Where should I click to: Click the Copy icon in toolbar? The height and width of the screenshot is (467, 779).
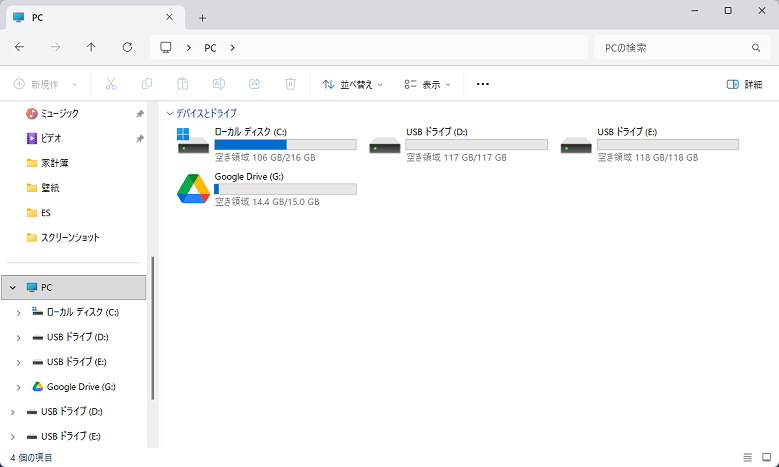(x=147, y=84)
